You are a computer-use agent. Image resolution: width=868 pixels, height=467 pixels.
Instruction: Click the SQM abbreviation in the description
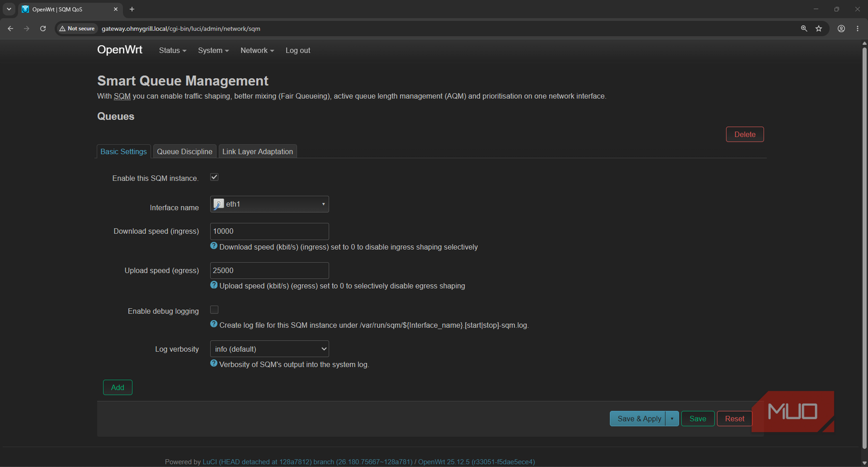pyautogui.click(x=122, y=96)
